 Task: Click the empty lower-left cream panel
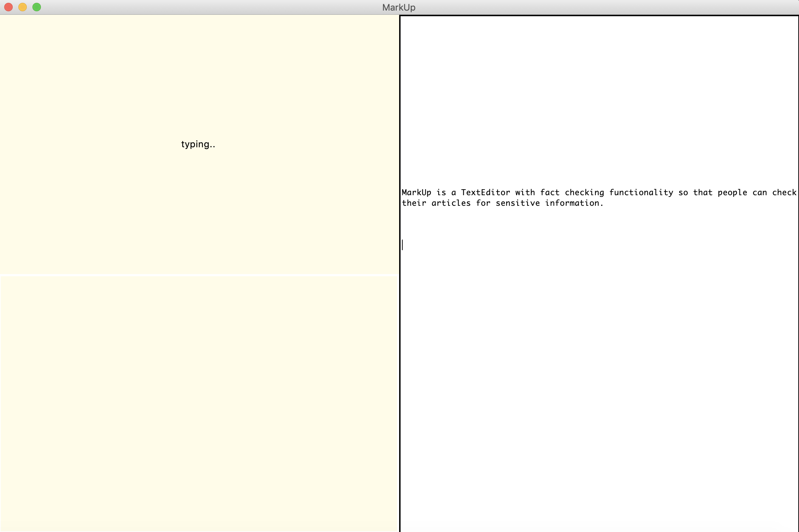click(199, 403)
